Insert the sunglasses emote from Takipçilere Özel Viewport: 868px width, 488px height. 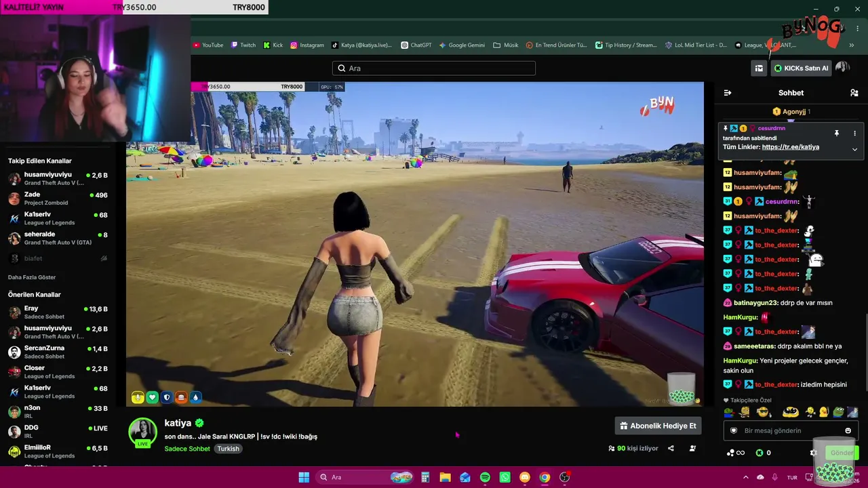point(764,412)
